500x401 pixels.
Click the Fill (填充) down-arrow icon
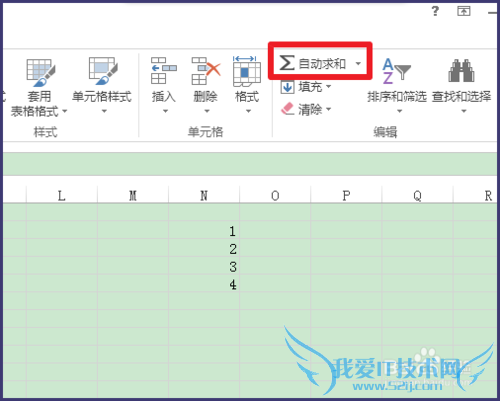click(287, 87)
